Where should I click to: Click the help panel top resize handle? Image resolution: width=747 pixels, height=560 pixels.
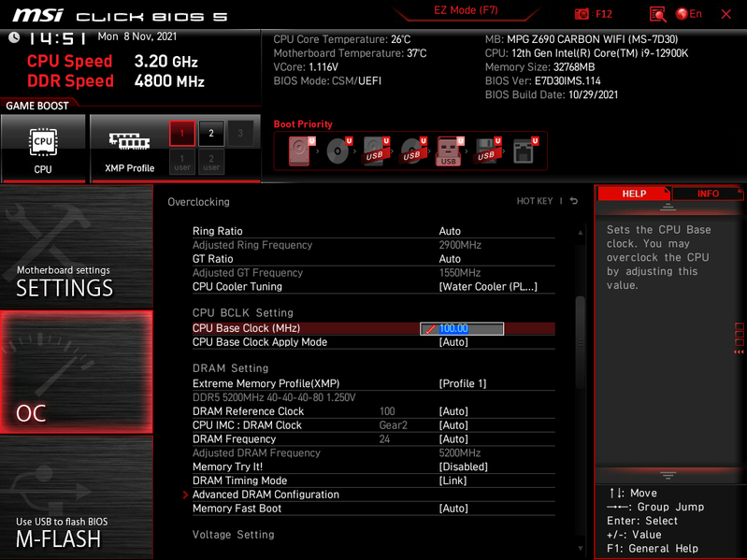(x=668, y=207)
